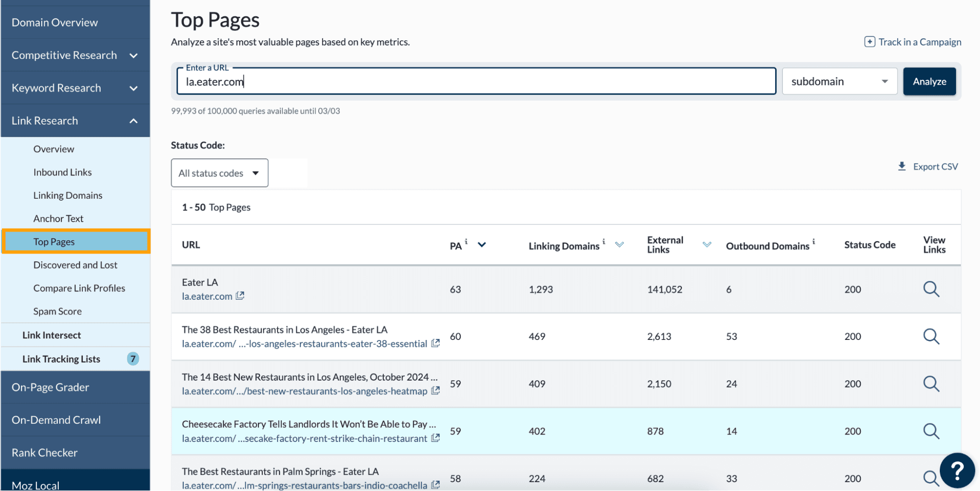Open the All status codes dropdown
980x491 pixels.
tap(219, 173)
